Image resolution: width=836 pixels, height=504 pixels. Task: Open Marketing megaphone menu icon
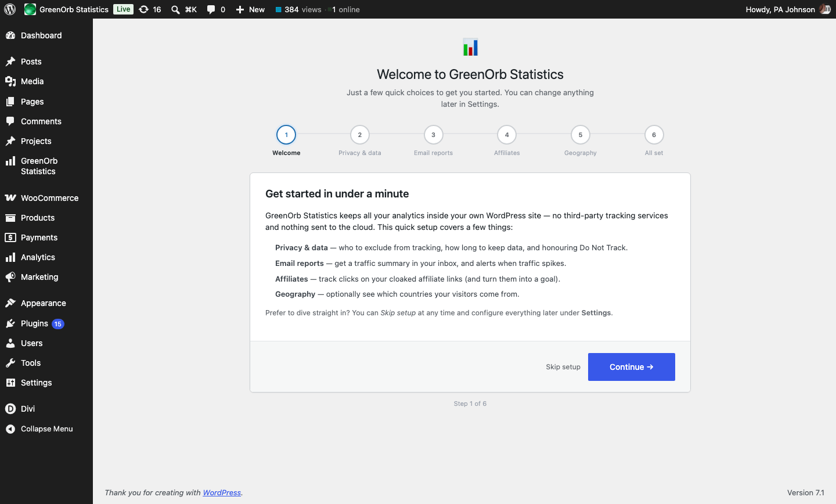pyautogui.click(x=10, y=277)
